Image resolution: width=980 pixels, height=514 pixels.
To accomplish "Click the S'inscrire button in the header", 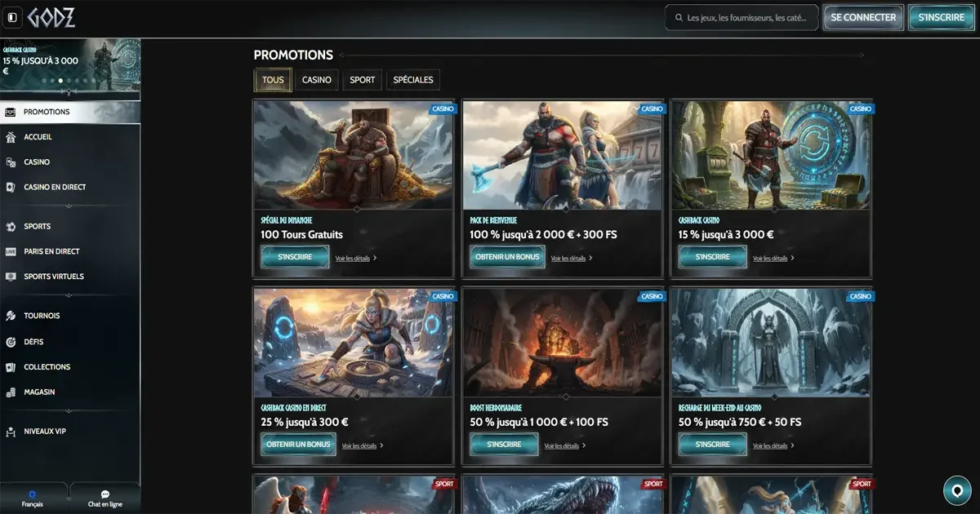I will (941, 17).
